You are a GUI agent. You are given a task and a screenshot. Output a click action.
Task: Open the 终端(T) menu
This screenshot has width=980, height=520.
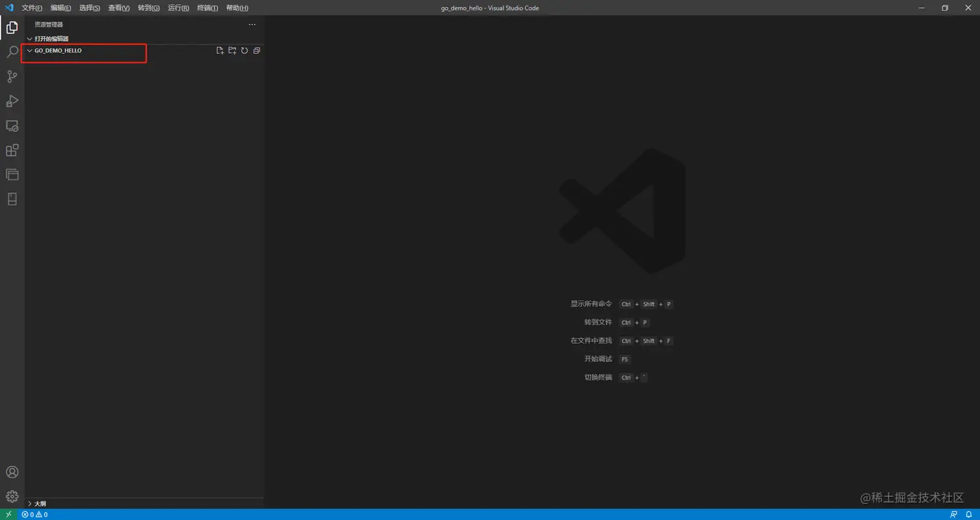click(207, 8)
